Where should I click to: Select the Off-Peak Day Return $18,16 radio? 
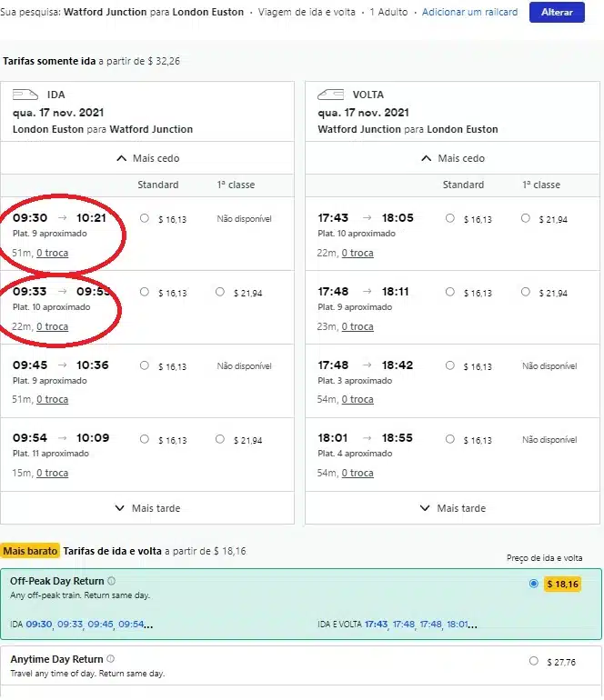tap(534, 584)
